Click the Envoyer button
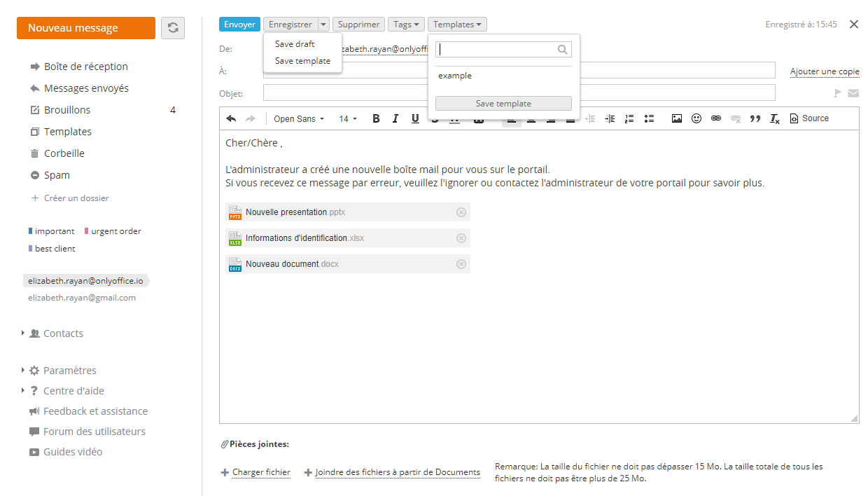Screen dimensions: 868x496 pyautogui.click(x=239, y=25)
